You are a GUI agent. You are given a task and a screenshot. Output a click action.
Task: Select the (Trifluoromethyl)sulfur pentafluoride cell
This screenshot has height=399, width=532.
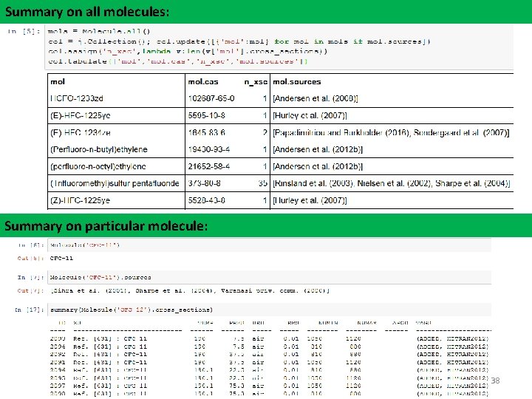115,183
